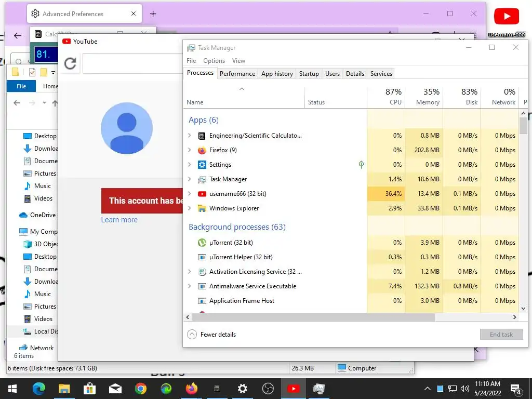Click the volume icon in system tray

(x=465, y=389)
